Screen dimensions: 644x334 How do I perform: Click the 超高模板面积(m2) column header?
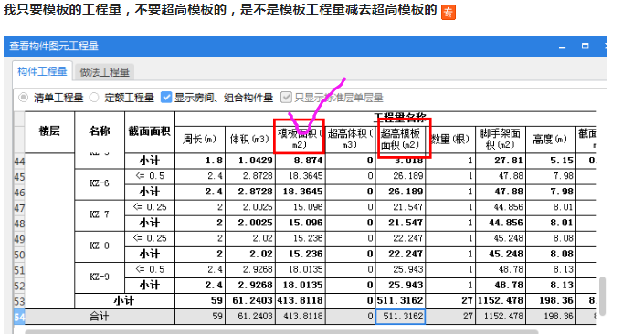click(x=400, y=140)
